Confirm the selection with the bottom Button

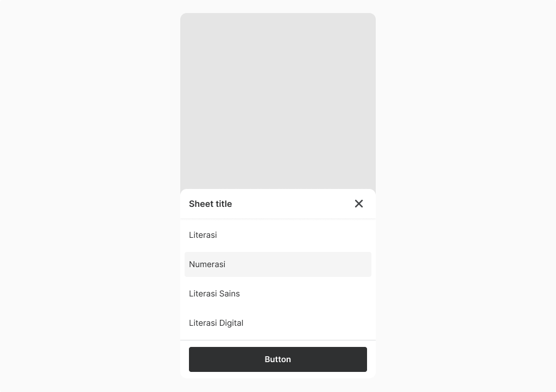pyautogui.click(x=277, y=359)
